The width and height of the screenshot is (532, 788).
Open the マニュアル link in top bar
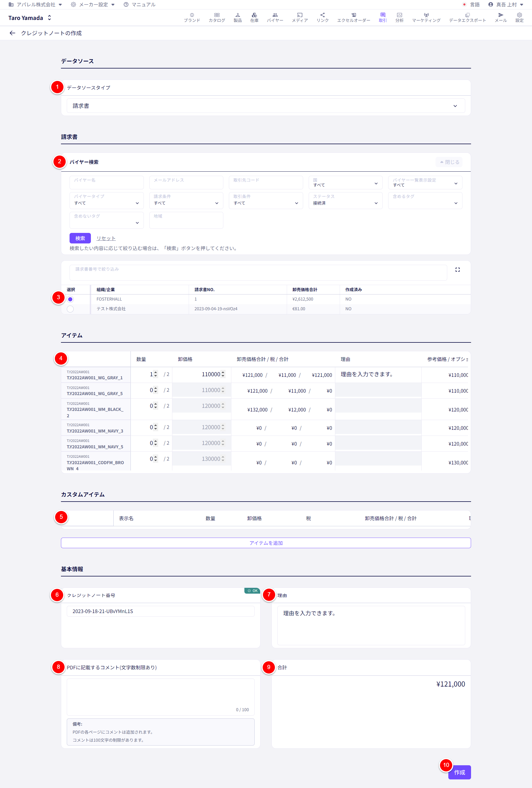point(140,4)
